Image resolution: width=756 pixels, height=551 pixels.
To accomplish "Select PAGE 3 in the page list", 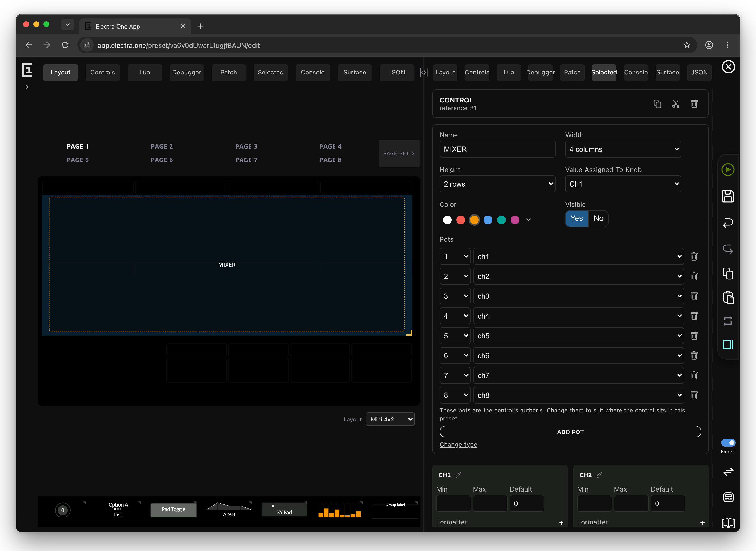I will click(246, 146).
